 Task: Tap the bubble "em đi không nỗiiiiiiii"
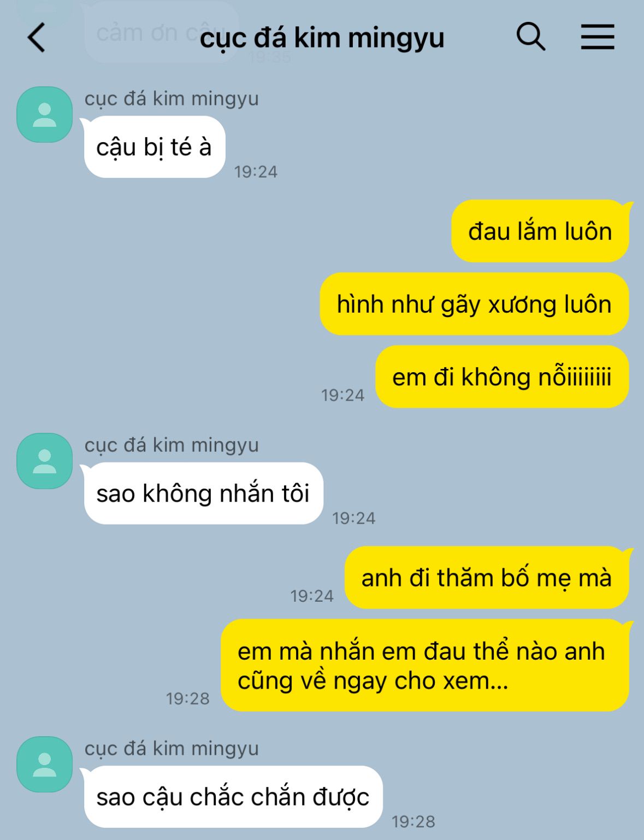coord(502,377)
